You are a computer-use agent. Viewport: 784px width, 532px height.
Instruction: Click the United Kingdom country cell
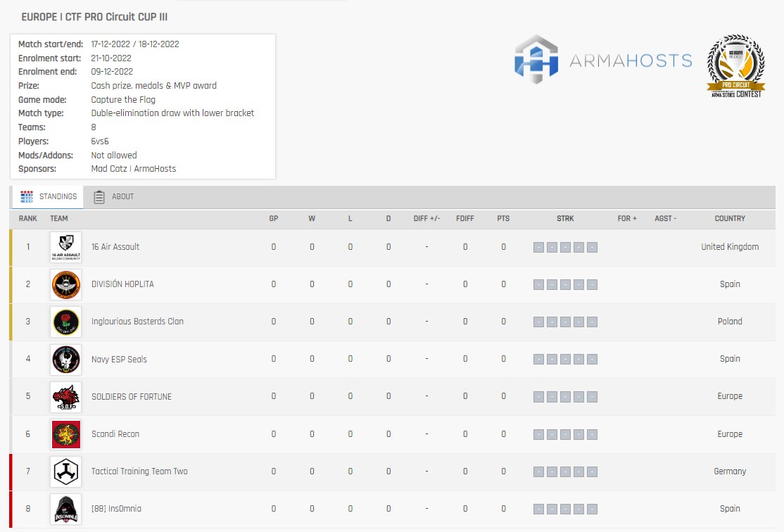point(730,247)
